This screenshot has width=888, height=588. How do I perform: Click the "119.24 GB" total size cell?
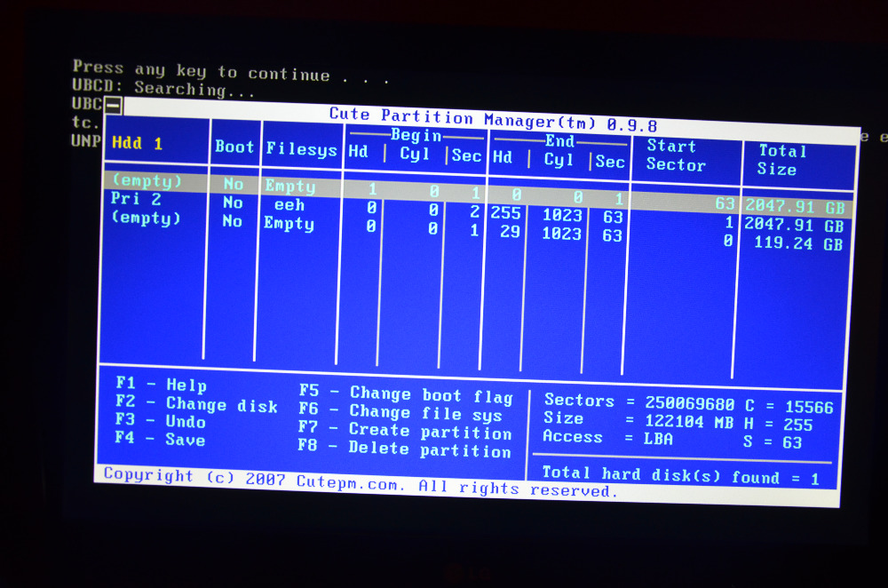click(x=798, y=243)
